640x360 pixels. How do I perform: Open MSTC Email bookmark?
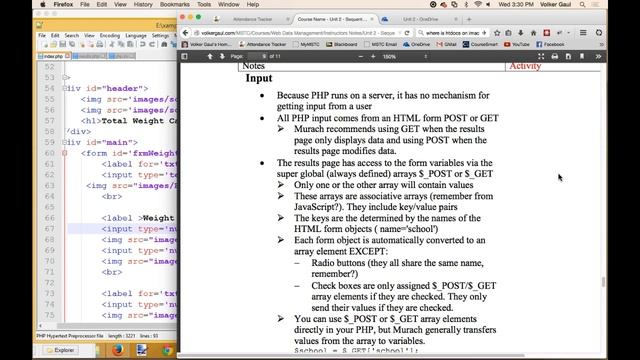[380, 44]
